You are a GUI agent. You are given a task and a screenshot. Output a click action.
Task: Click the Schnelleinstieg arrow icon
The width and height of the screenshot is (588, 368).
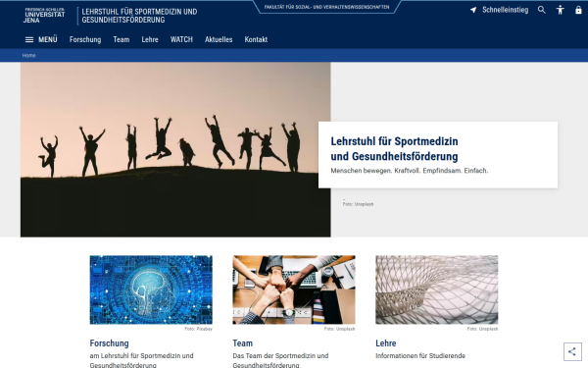pos(473,10)
